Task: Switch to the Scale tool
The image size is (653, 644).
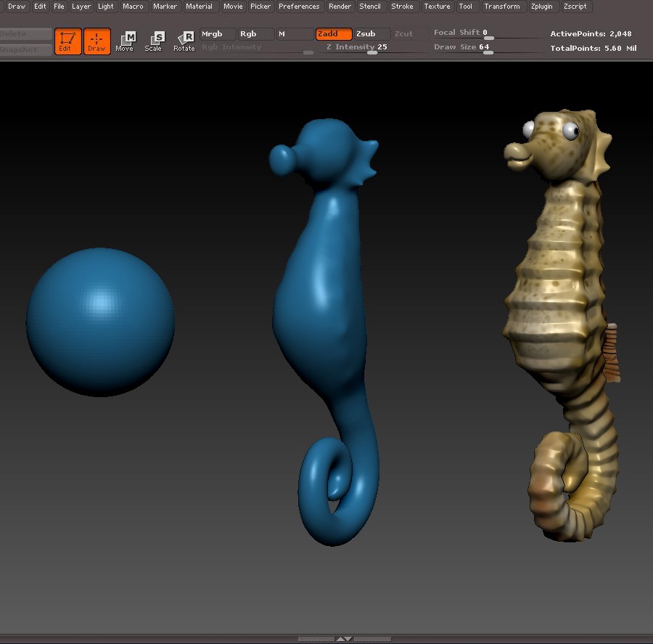Action: click(154, 41)
